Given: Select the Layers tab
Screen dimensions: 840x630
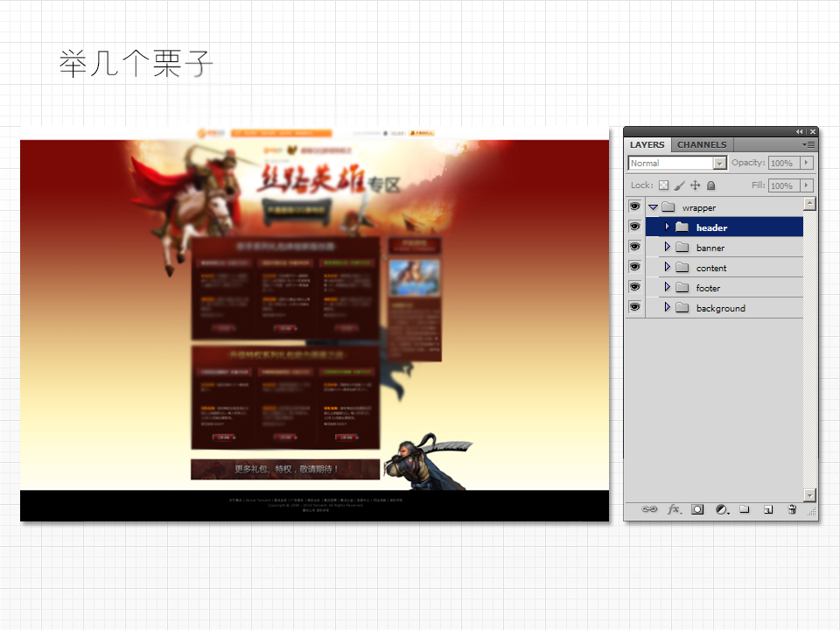Looking at the screenshot, I should (647, 144).
